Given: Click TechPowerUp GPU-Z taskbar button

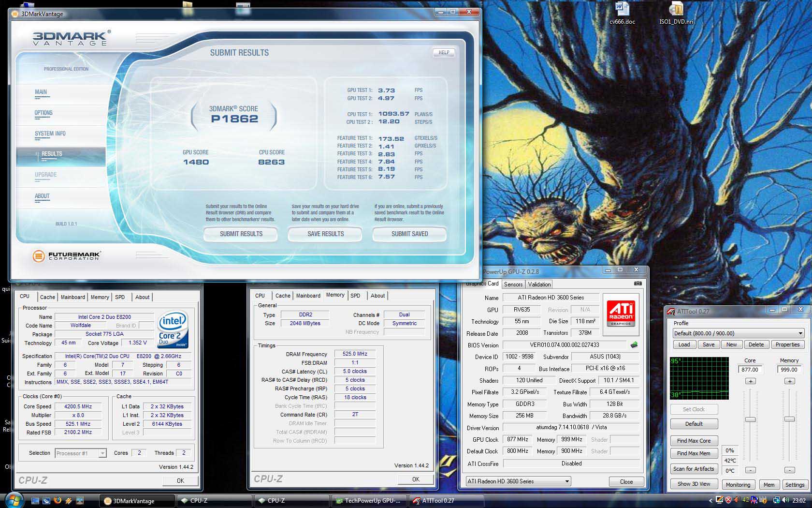Looking at the screenshot, I should [x=369, y=501].
